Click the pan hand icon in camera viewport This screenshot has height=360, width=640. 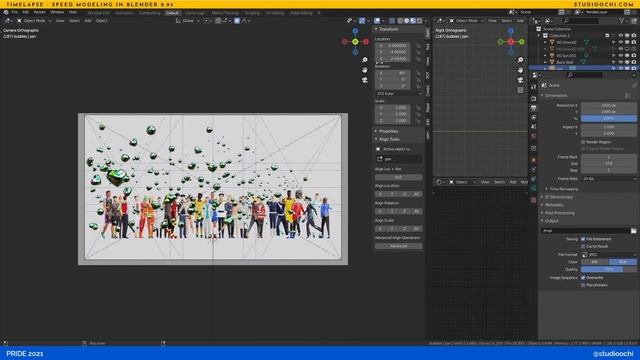pos(364,70)
